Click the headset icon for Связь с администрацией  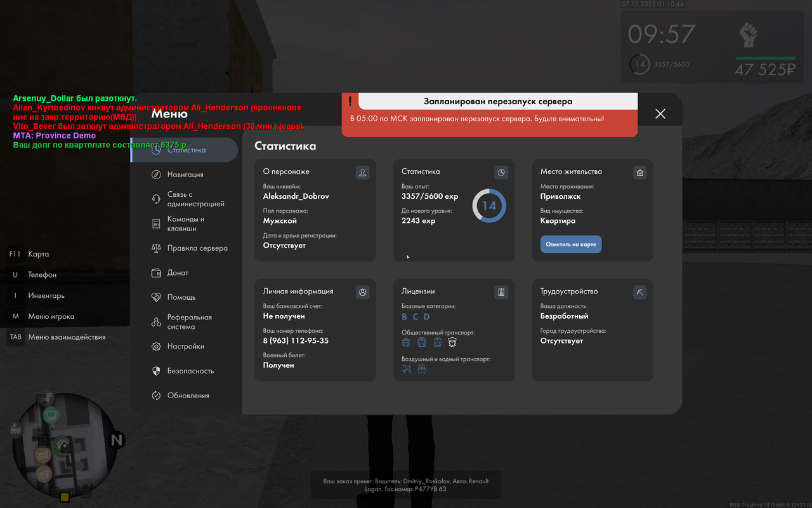[x=156, y=199]
